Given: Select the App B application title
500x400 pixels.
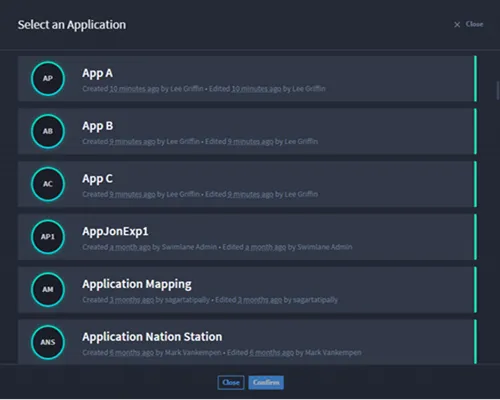Looking at the screenshot, I should [x=98, y=126].
